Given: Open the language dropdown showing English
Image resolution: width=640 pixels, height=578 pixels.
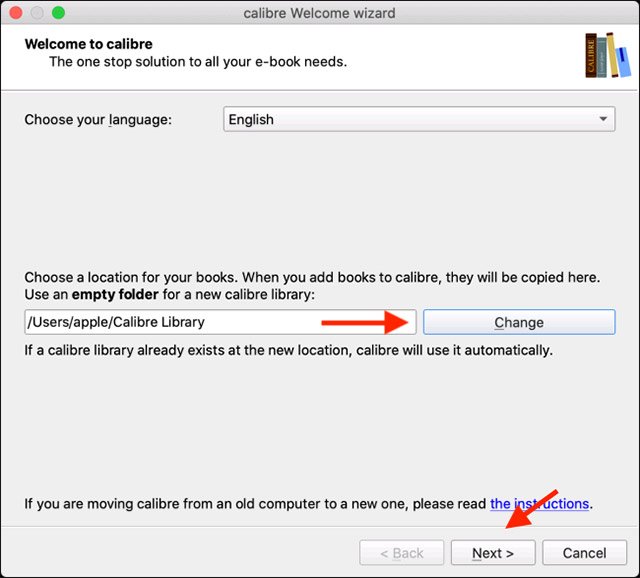Looking at the screenshot, I should tap(419, 119).
